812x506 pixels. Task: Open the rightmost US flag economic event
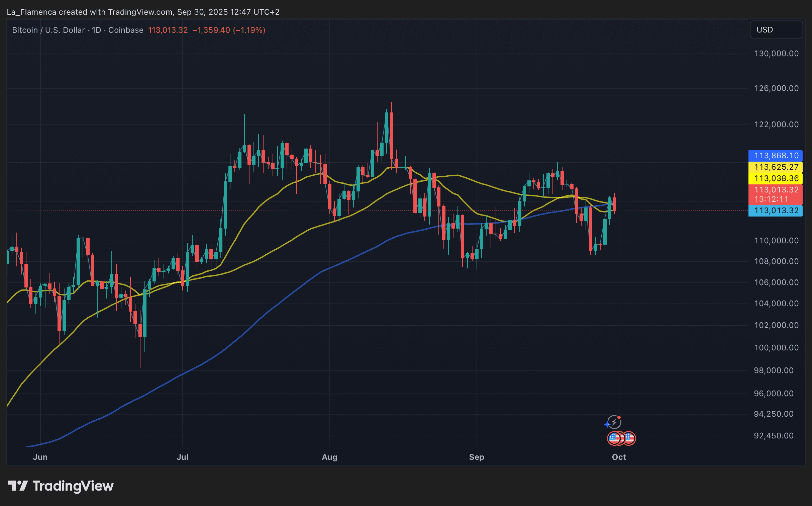629,438
